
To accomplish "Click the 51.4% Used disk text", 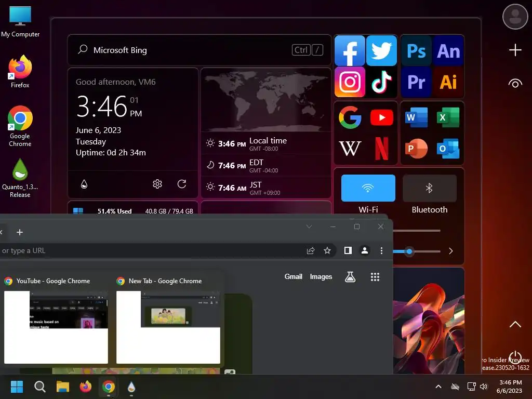I will tap(115, 211).
